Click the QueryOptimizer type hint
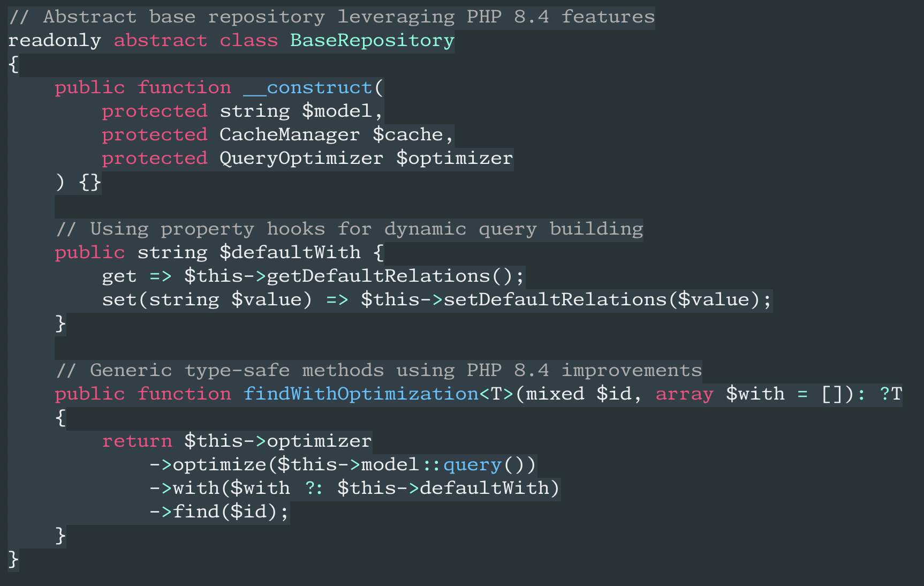Screen dimensions: 924x586 [301, 159]
